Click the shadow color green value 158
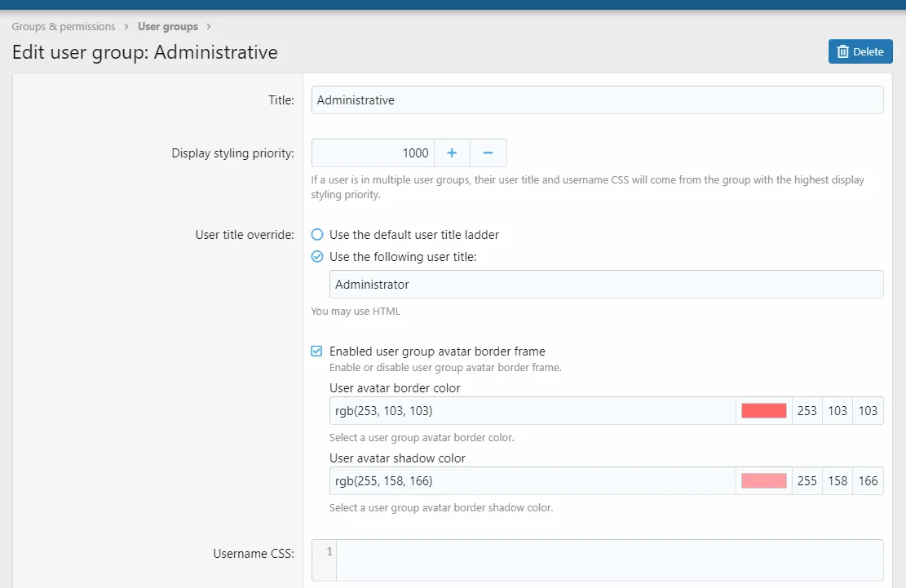906x588 pixels. [837, 481]
